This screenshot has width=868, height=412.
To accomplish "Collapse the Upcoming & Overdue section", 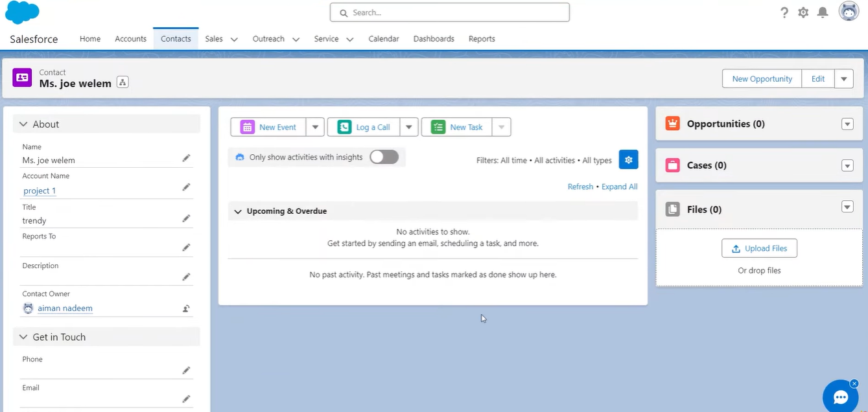I will tap(237, 211).
